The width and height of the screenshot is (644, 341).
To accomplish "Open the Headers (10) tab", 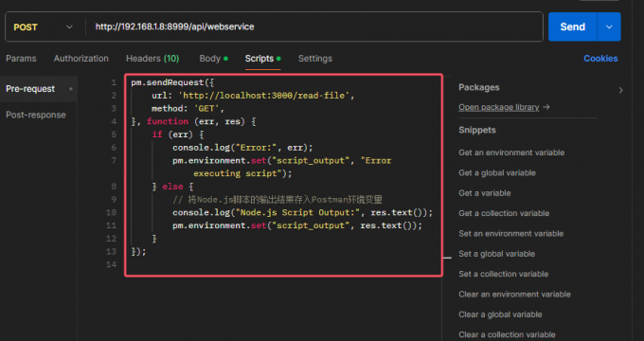I will click(x=152, y=59).
